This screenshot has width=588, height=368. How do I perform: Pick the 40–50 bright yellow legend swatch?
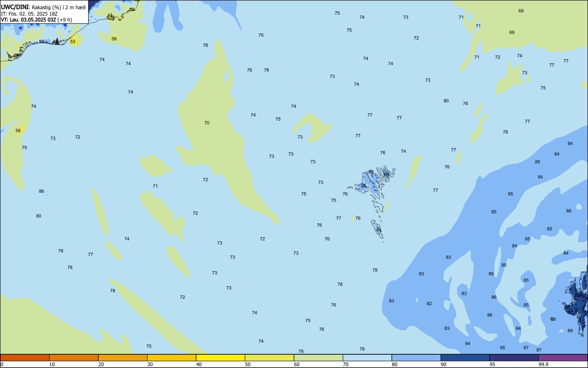(220, 357)
